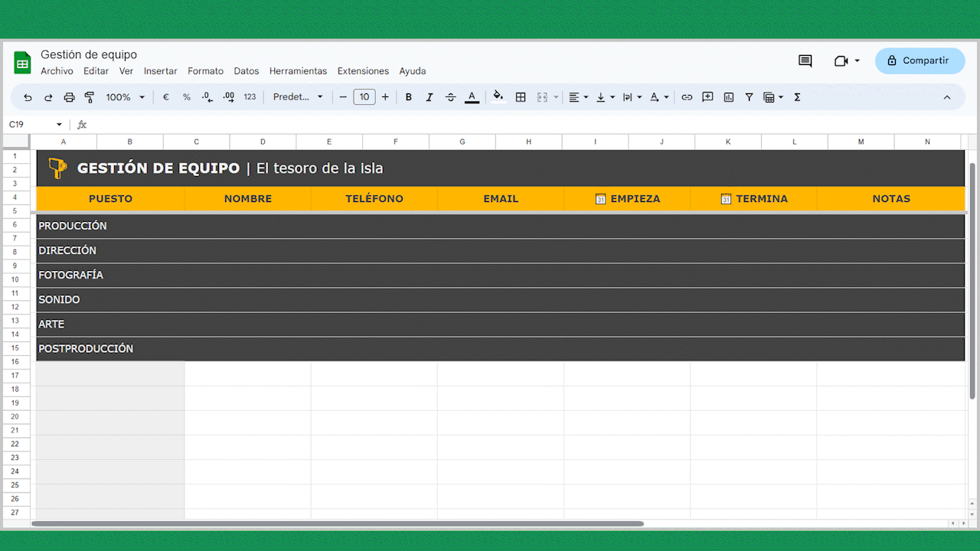Open the font family dropdown Predet...
Image resolution: width=980 pixels, height=551 pixels.
click(299, 97)
